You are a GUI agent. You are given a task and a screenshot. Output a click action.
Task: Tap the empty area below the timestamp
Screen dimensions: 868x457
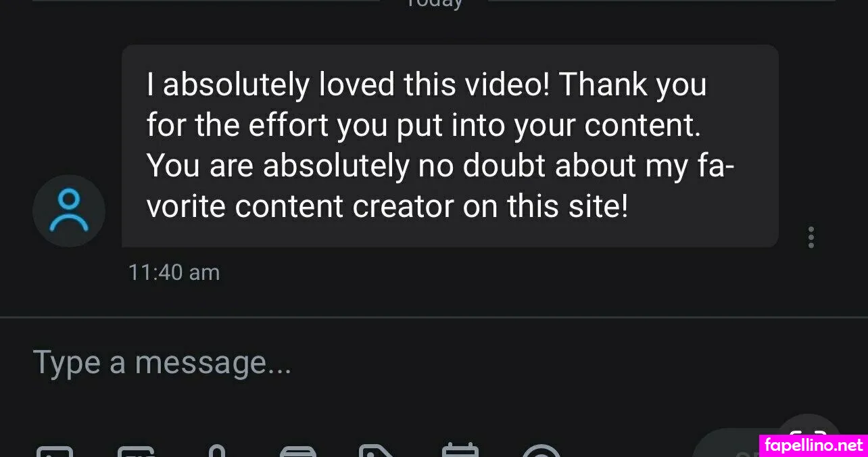tap(433, 299)
